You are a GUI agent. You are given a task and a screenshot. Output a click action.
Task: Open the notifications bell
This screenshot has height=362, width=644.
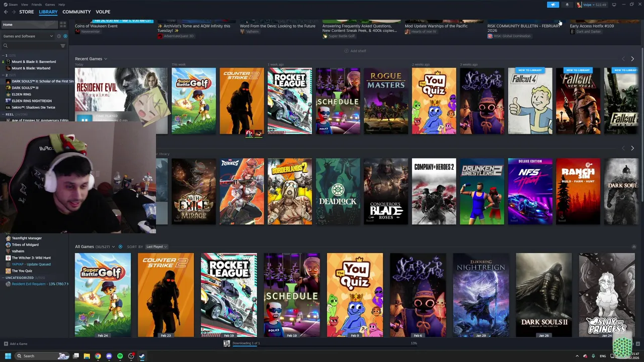click(567, 5)
